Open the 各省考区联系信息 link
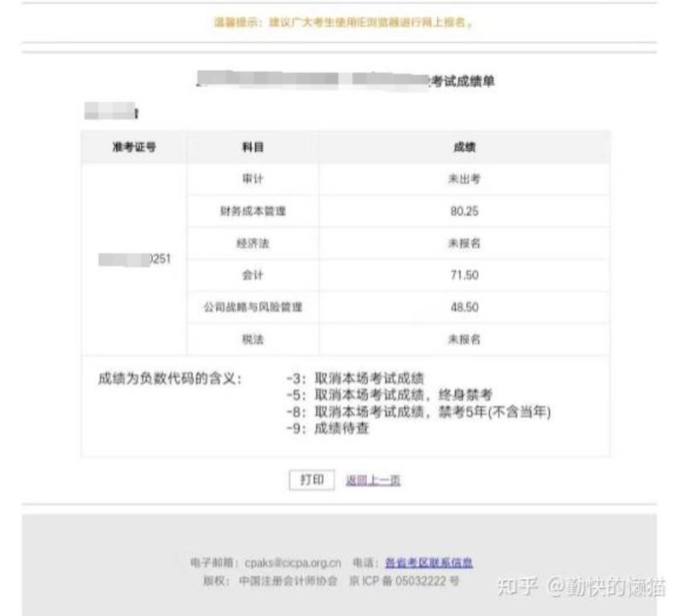The width and height of the screenshot is (683, 616). [429, 562]
